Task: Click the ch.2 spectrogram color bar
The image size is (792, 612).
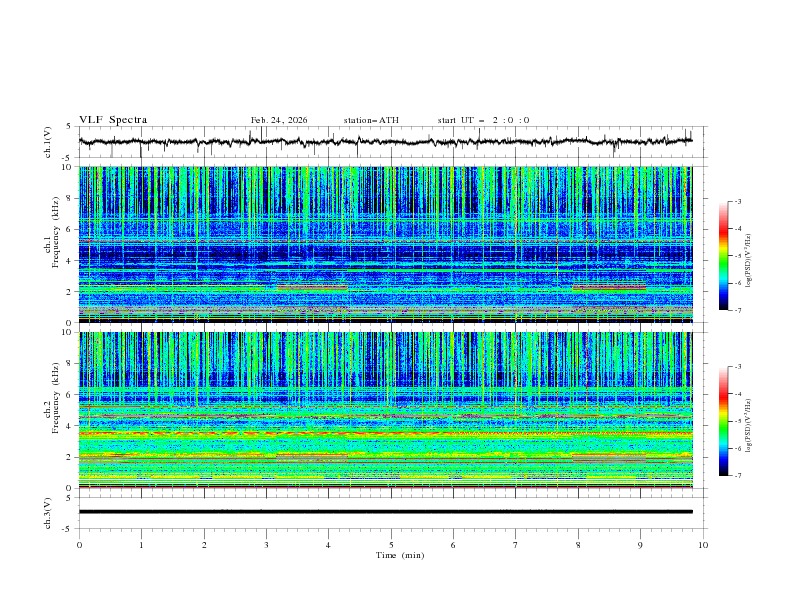Action: tap(723, 421)
